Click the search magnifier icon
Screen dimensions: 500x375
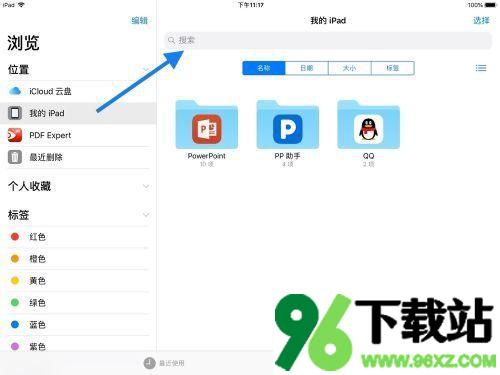point(171,40)
